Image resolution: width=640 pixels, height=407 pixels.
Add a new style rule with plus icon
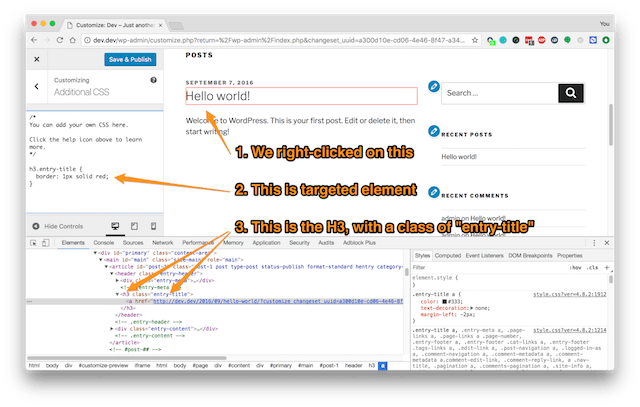tap(607, 268)
